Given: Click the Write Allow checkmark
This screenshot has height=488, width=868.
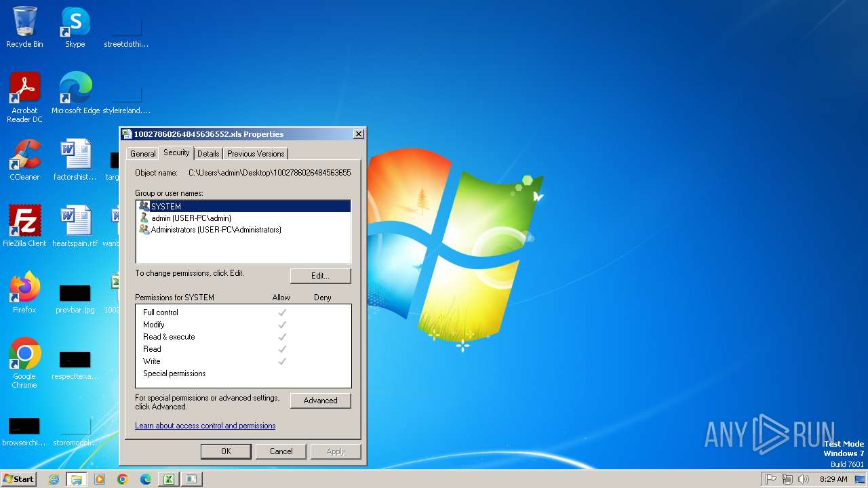Looking at the screenshot, I should tap(282, 361).
